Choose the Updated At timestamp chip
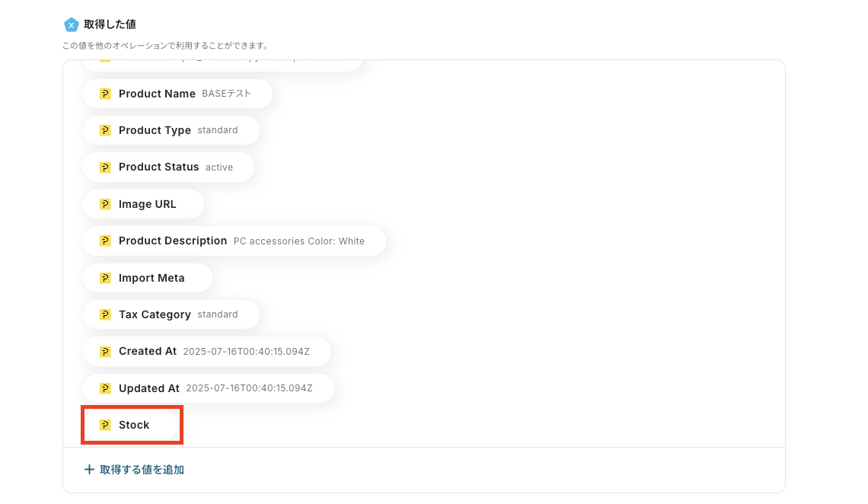 208,388
